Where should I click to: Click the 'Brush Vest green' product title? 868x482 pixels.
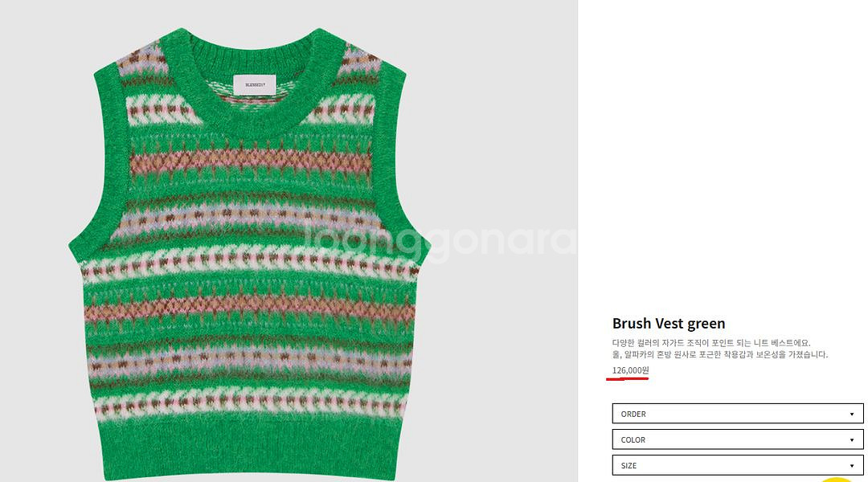click(668, 323)
